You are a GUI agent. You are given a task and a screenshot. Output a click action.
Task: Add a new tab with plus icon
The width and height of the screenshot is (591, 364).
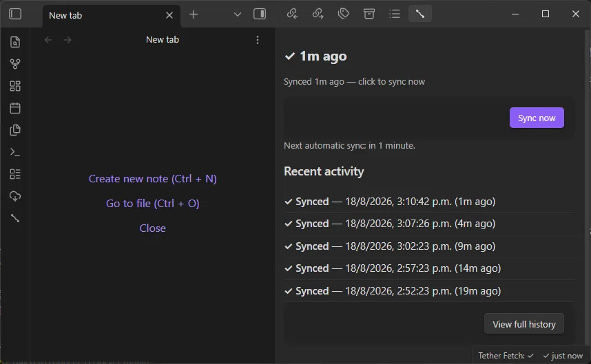click(194, 14)
